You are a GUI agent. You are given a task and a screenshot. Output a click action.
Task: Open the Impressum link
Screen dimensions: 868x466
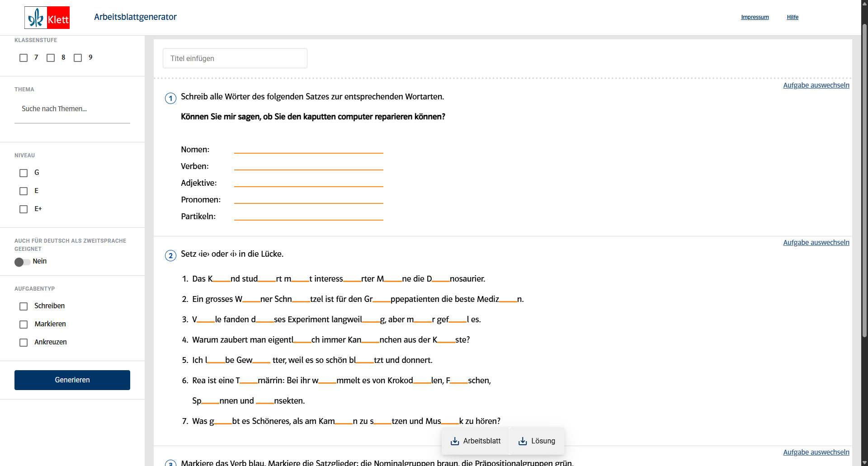click(755, 17)
